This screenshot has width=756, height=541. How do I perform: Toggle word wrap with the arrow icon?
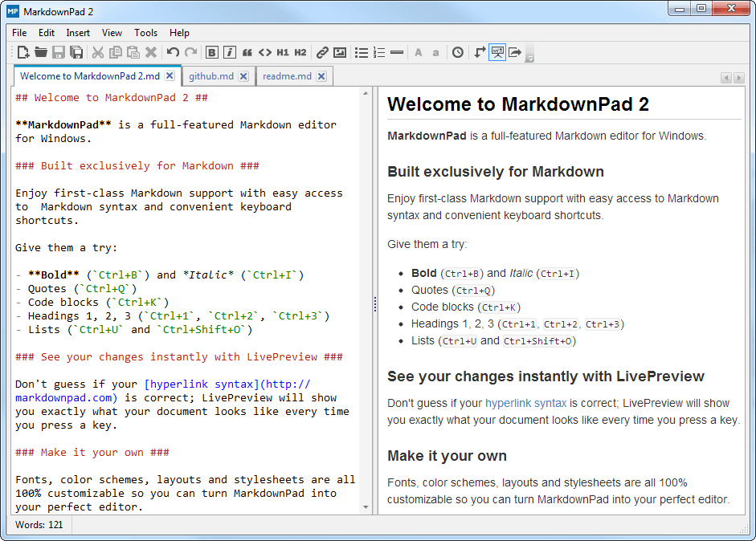point(479,51)
